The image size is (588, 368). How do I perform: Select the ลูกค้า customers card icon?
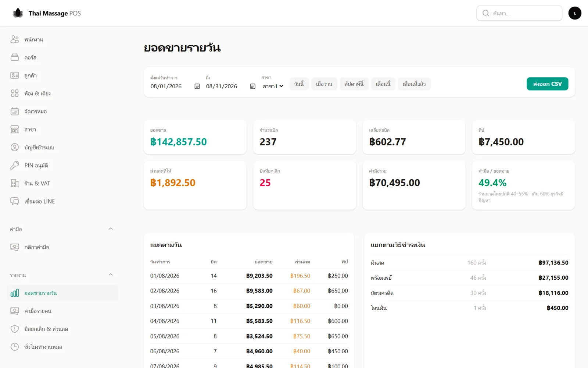(15, 75)
